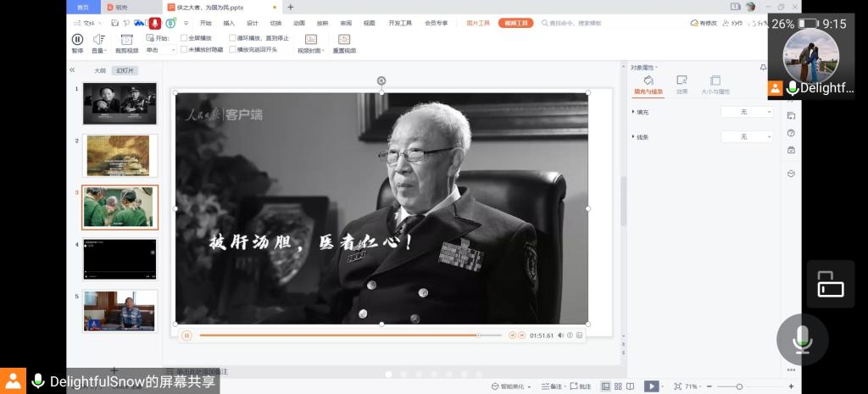Screen dimensions: 868x394
Task: Toggle the 未播放时隐藏 checkbox
Action: tap(185, 50)
